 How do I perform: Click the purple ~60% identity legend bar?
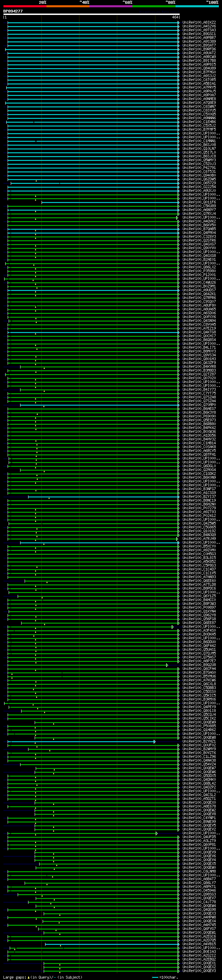coord(111,6)
